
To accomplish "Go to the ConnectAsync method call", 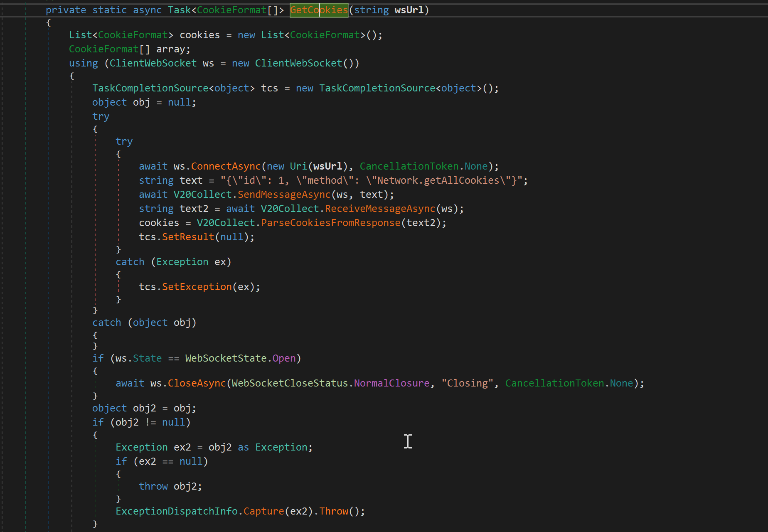I will click(226, 166).
